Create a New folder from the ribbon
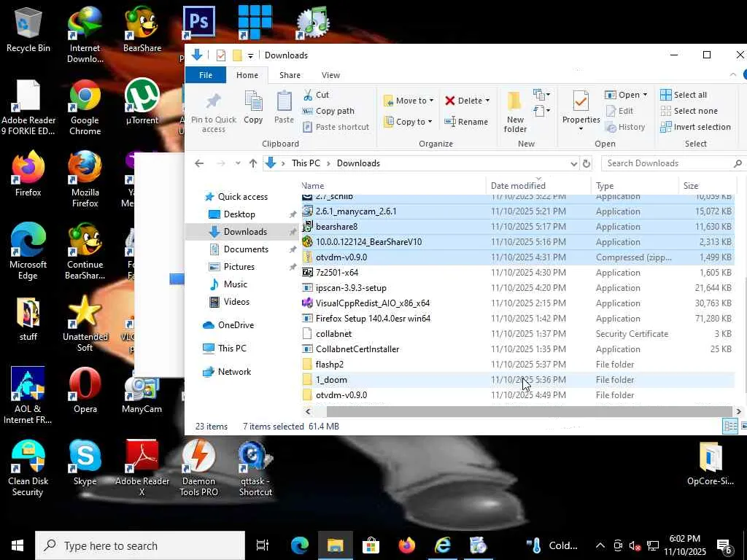The width and height of the screenshot is (747, 560). pos(515,112)
